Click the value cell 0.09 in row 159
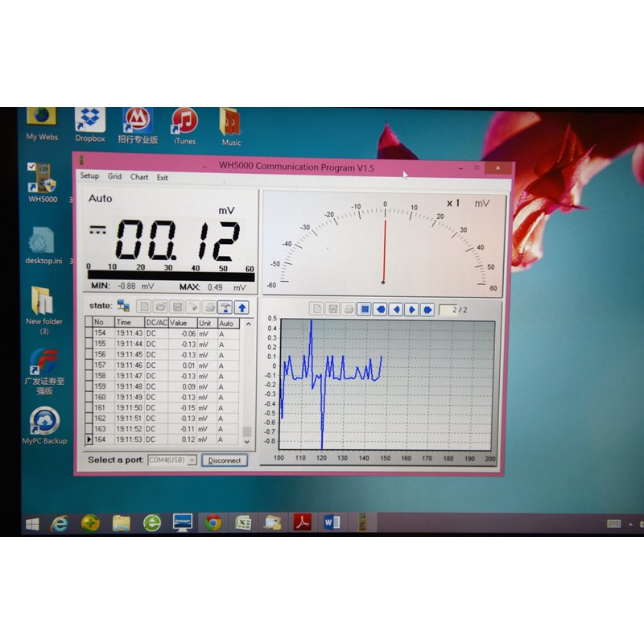 [x=183, y=387]
